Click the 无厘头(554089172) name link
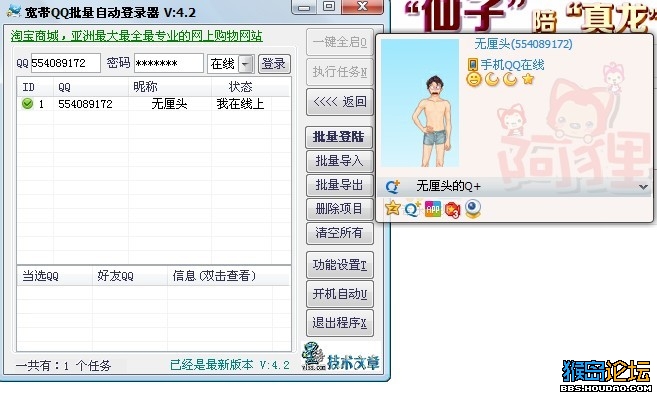This screenshot has width=657, height=397. 523,44
